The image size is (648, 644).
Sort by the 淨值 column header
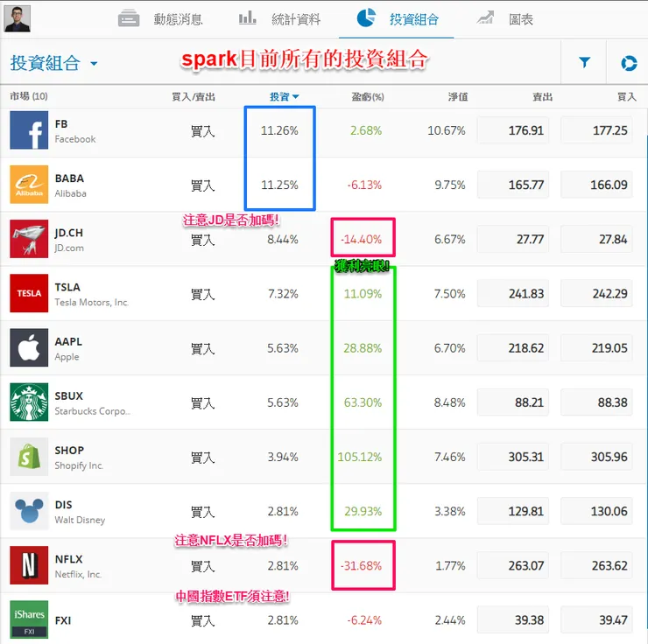click(458, 97)
